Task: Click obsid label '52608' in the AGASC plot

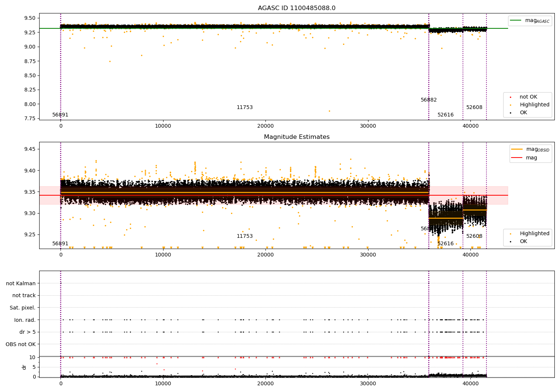Action: coord(474,108)
